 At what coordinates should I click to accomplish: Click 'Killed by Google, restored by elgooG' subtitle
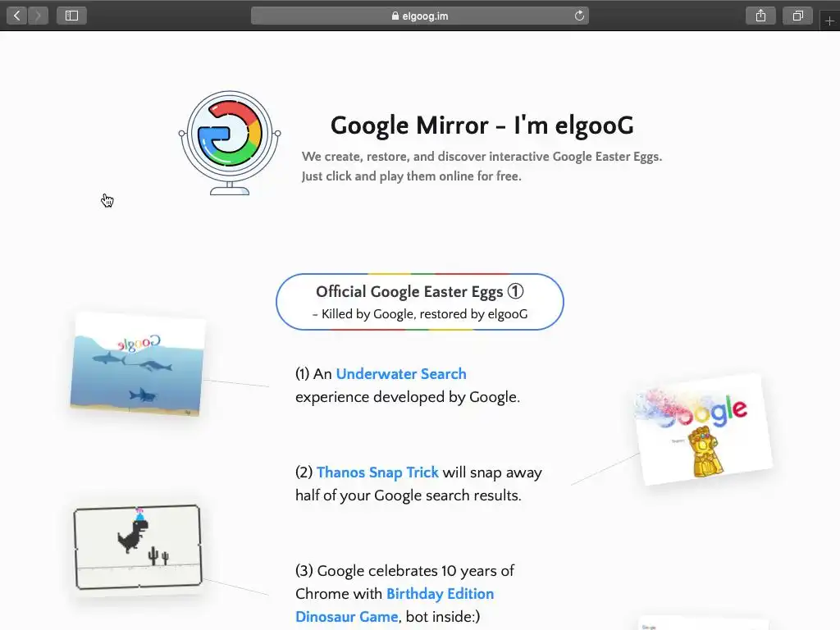(420, 314)
